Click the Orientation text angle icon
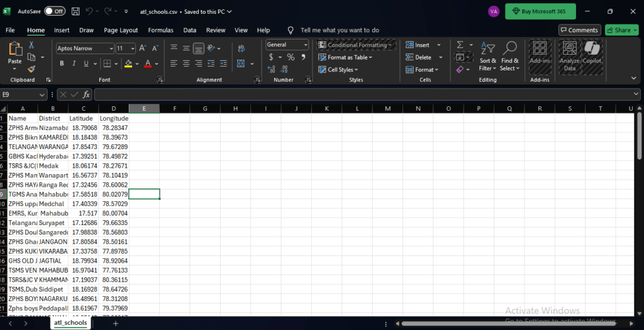Screen dimensions: 644x330 pos(211,48)
